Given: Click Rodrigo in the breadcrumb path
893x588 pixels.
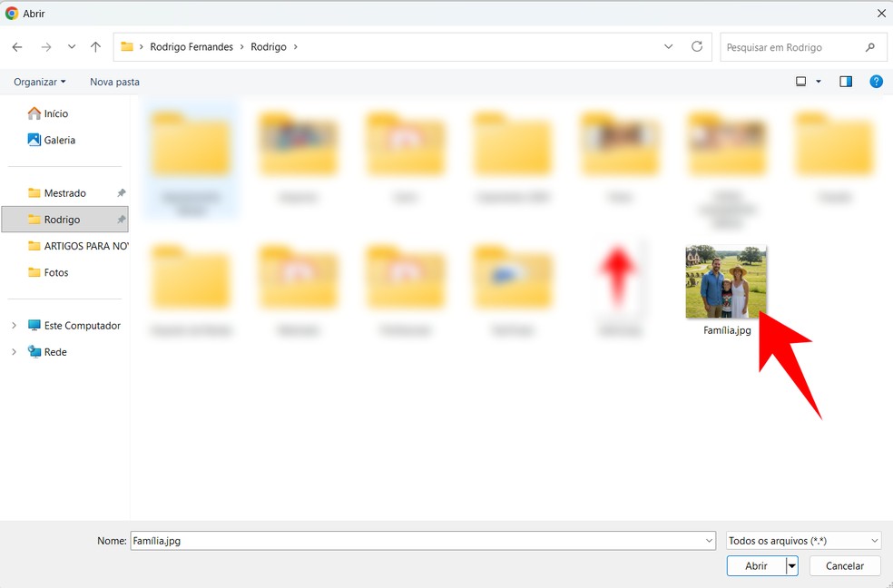Looking at the screenshot, I should point(269,47).
